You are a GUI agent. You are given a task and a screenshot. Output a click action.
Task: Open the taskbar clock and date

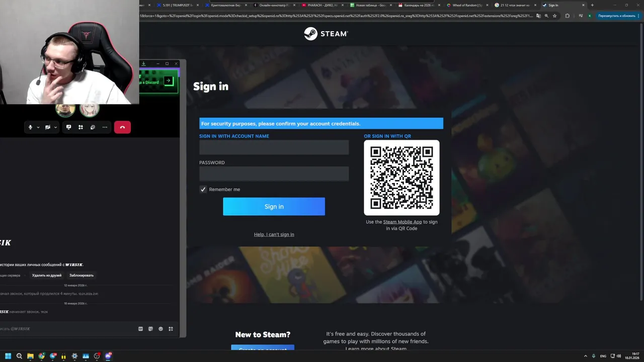point(632,356)
